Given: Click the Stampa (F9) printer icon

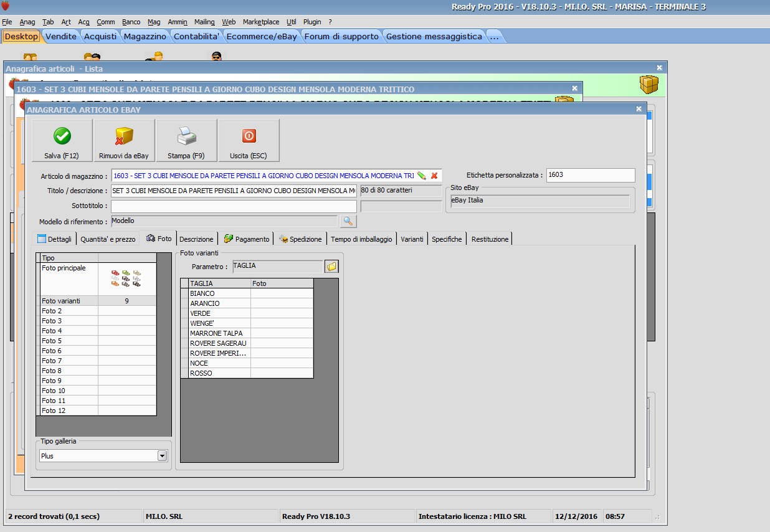Looking at the screenshot, I should 186,136.
